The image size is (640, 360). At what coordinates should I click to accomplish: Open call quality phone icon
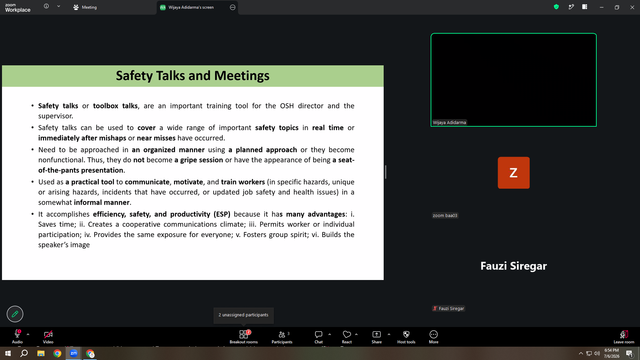[571, 7]
